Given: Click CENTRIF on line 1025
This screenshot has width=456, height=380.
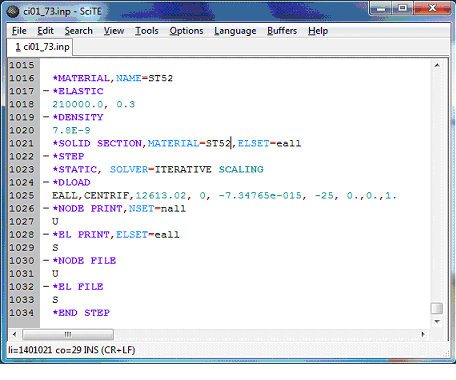Looking at the screenshot, I should tap(106, 195).
